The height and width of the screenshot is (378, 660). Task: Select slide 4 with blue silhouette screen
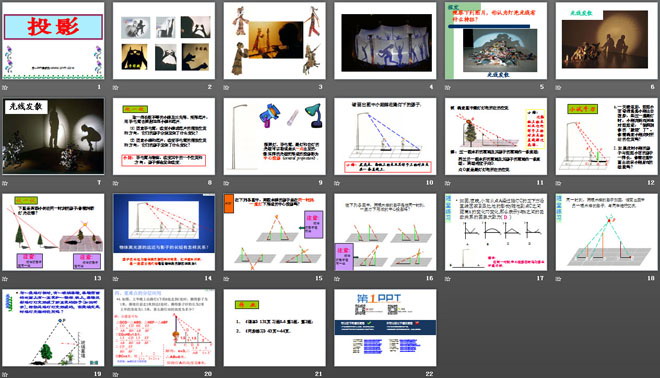(x=385, y=41)
